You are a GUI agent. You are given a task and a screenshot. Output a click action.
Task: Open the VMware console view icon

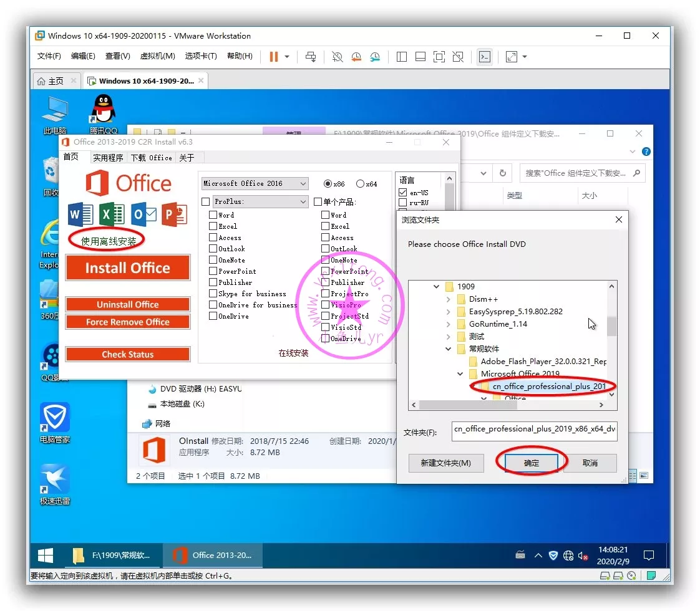(x=484, y=57)
